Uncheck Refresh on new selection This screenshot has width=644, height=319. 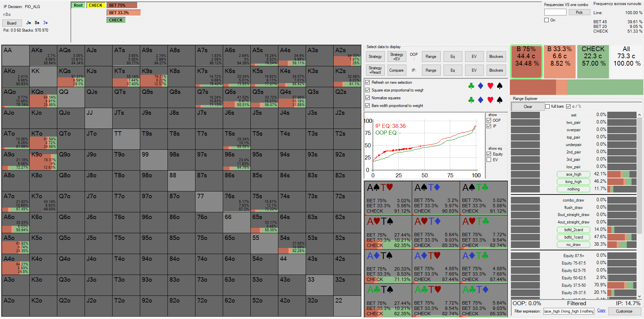point(368,82)
